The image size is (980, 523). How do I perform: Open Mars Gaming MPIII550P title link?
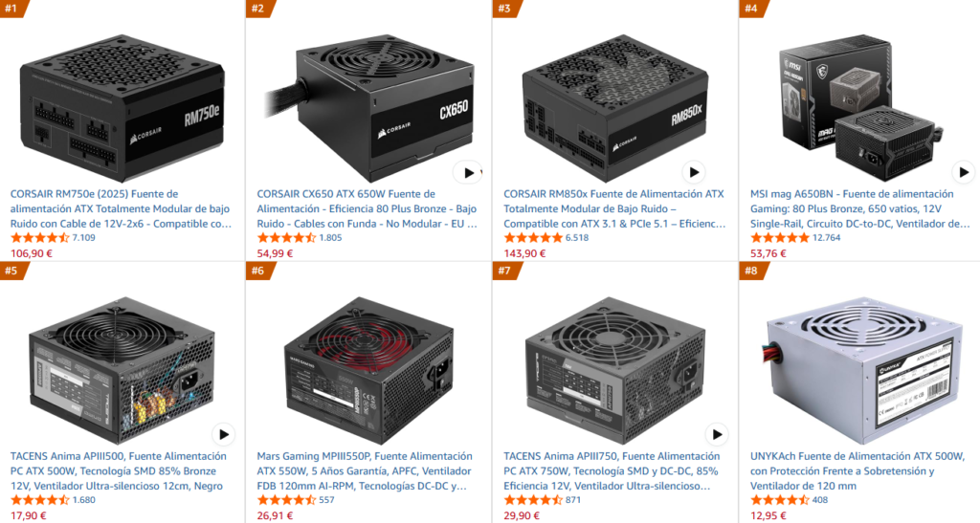(x=365, y=471)
